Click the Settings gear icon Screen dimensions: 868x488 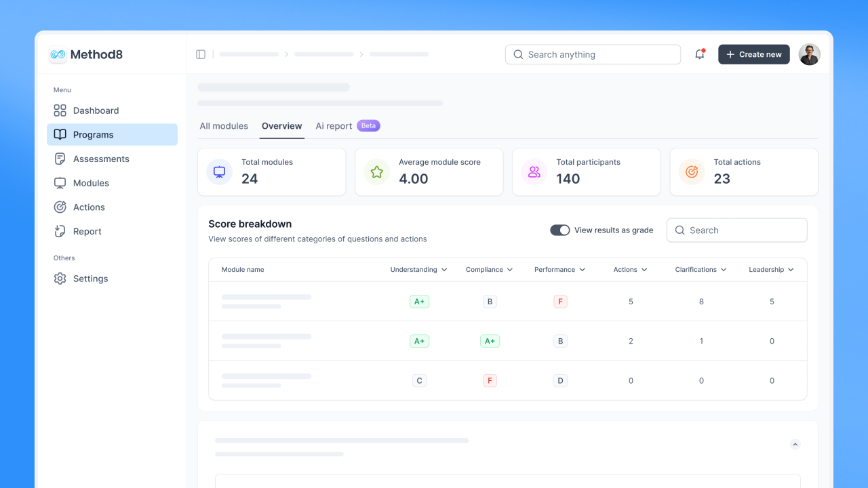coord(60,279)
